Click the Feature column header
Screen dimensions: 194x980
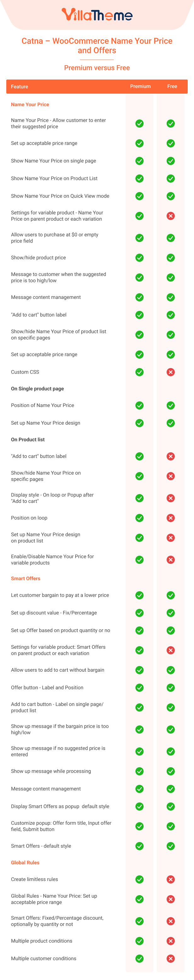[20, 87]
